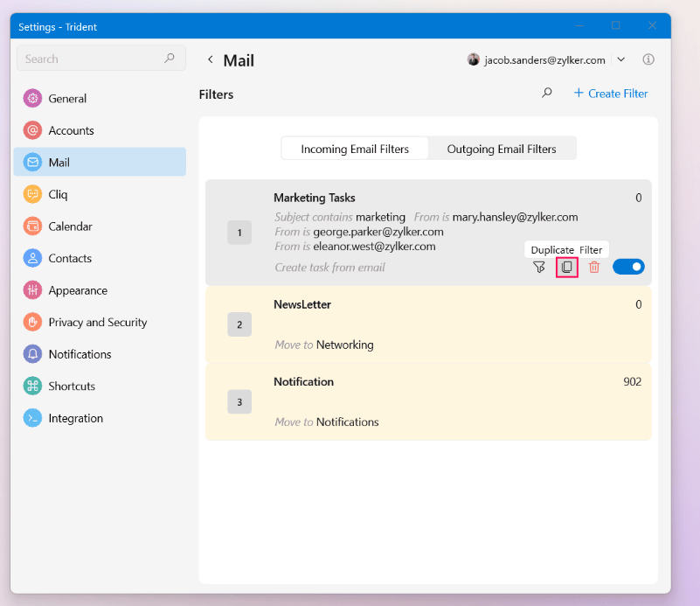Click the priority number 2 badge
Viewport: 700px width, 606px height.
coord(239,324)
